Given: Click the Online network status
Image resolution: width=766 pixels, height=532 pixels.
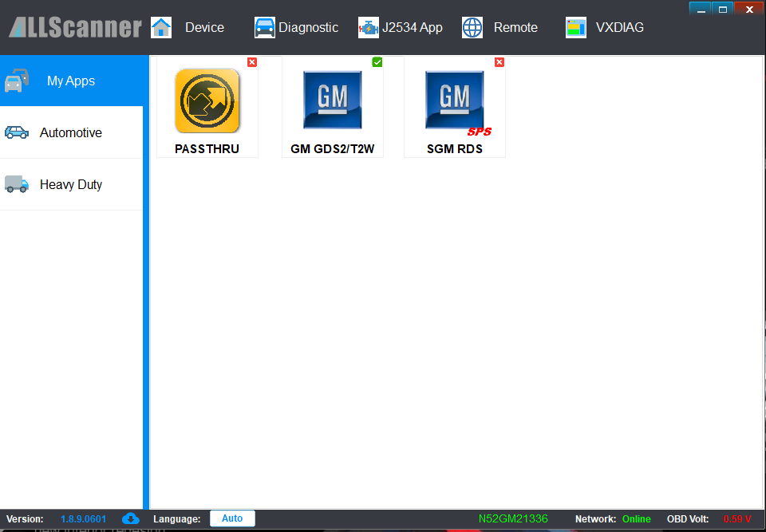Looking at the screenshot, I should pyautogui.click(x=637, y=518).
